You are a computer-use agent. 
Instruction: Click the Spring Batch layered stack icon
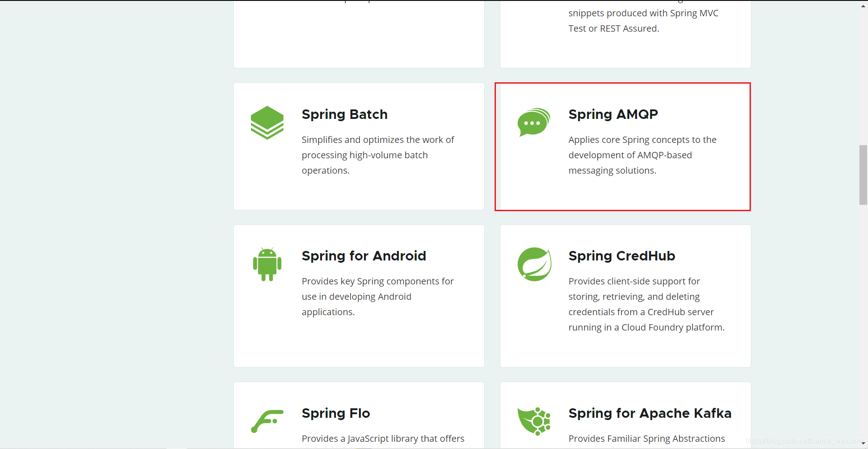pos(267,123)
